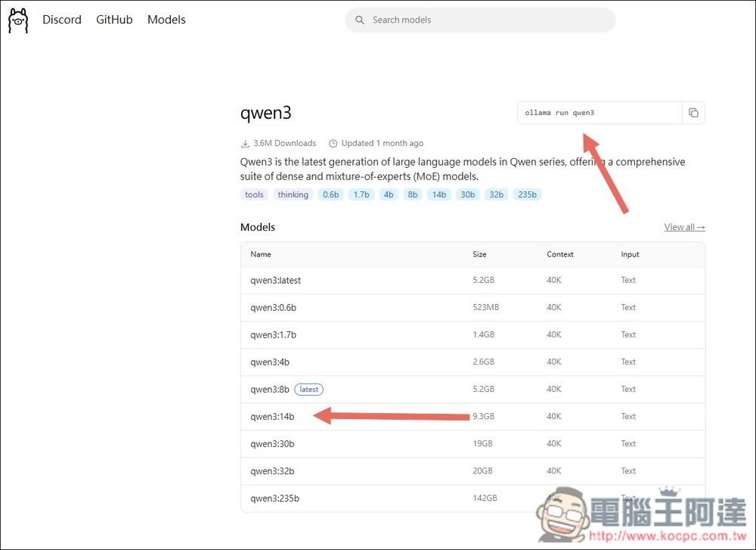Viewport: 756px width, 550px height.
Task: Select the thinking tag
Action: tap(293, 194)
